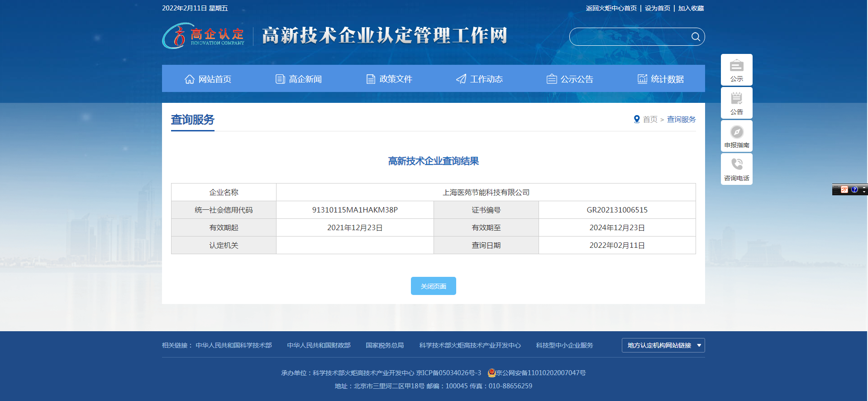This screenshot has height=401, width=868.
Task: Open the 政策文件 navigation item
Action: 389,79
